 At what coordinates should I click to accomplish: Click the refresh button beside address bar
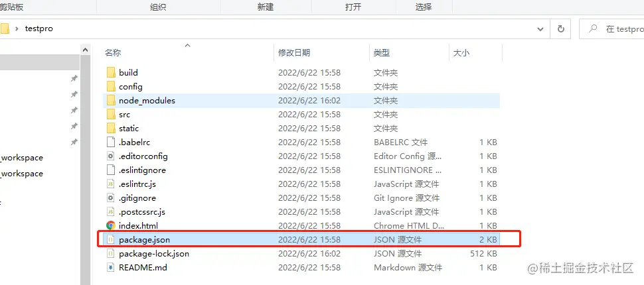(x=560, y=28)
